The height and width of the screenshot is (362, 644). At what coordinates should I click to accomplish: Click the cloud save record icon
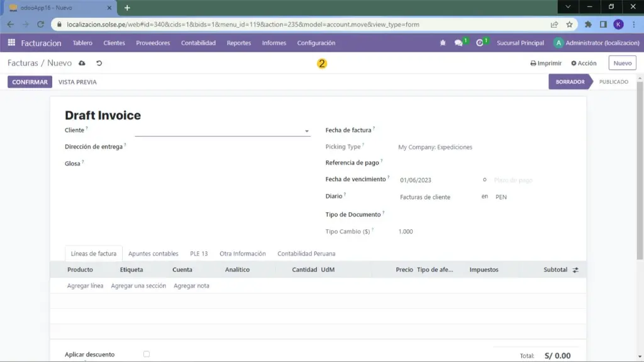pyautogui.click(x=82, y=64)
